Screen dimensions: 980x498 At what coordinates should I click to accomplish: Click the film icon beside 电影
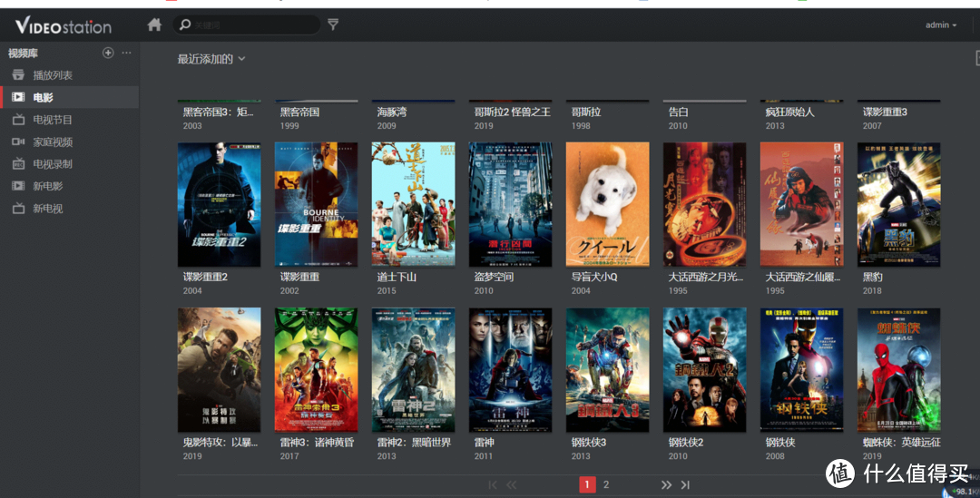[x=18, y=97]
